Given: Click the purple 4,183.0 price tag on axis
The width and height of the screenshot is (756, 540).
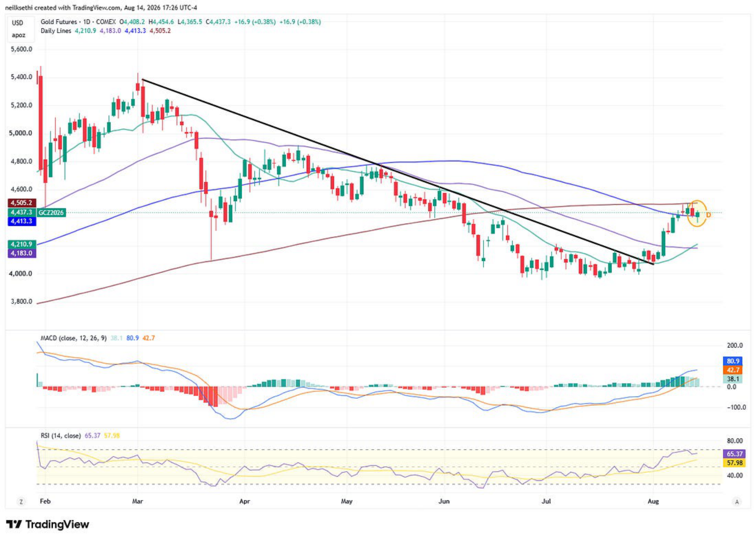Looking at the screenshot, I should click(22, 253).
